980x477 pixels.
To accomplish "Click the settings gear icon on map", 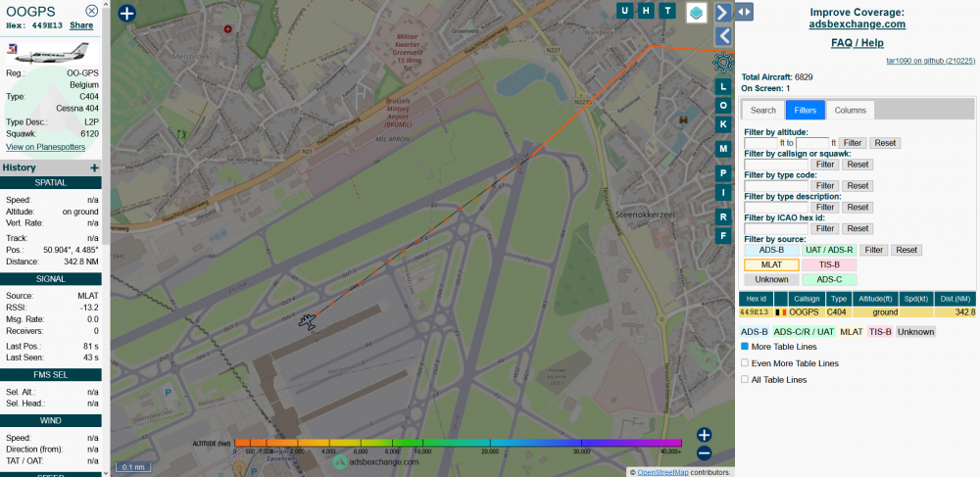I will tap(723, 62).
